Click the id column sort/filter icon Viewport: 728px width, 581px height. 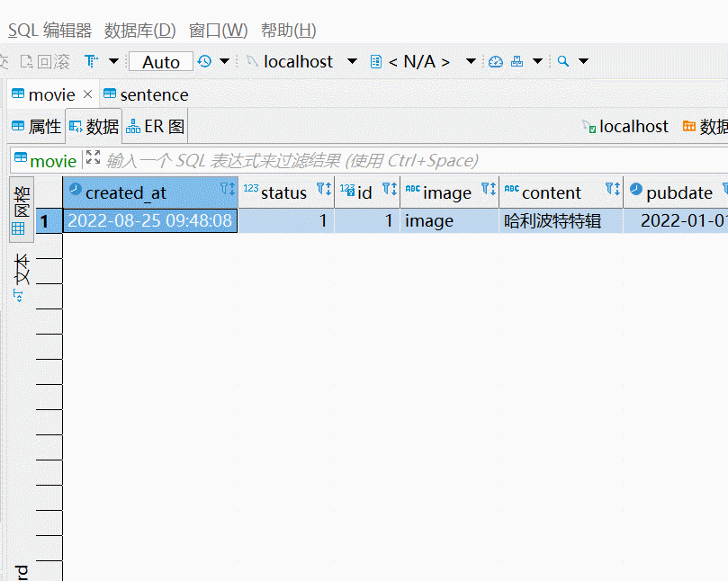tap(390, 189)
